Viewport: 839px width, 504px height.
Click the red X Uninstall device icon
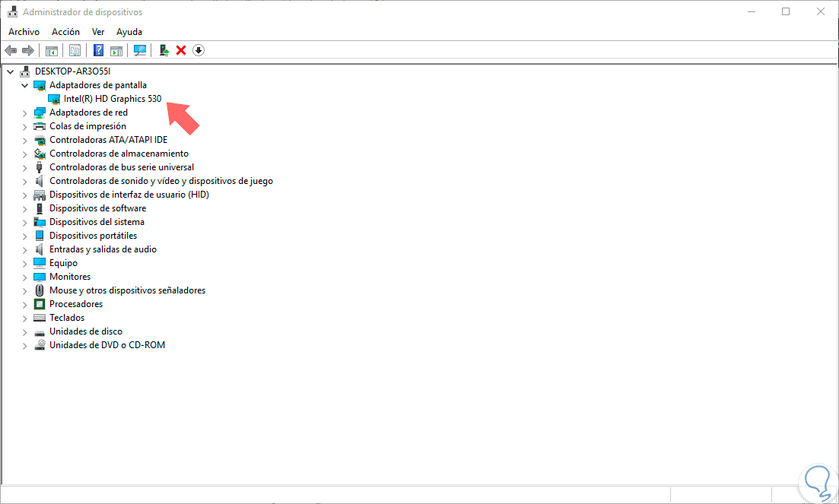(x=181, y=50)
